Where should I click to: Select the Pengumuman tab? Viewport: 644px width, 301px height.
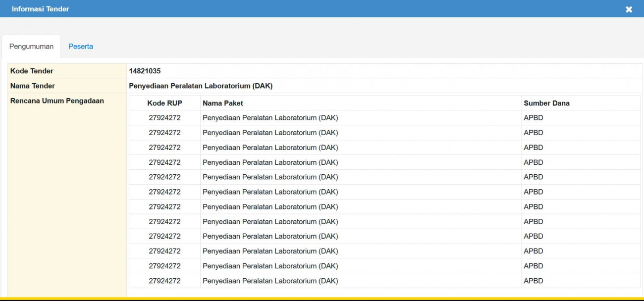(x=31, y=47)
